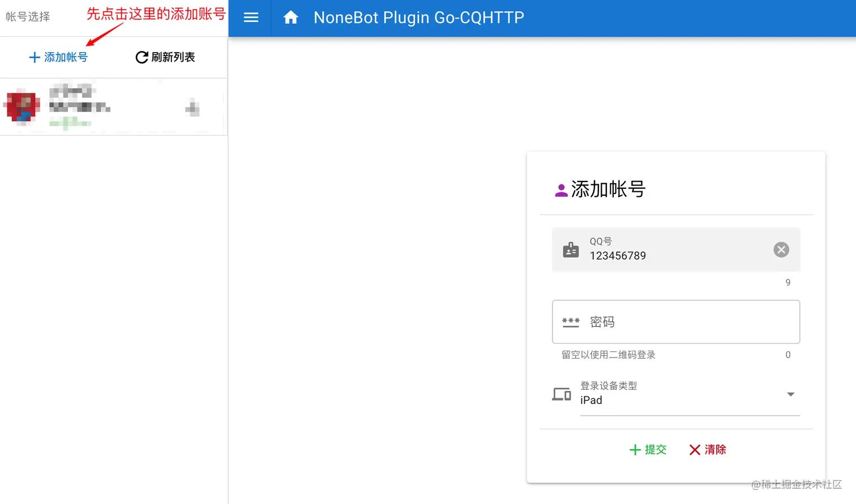Click the dropdown arrow beside iPad
Screen dimensions: 856x504
coord(791,394)
